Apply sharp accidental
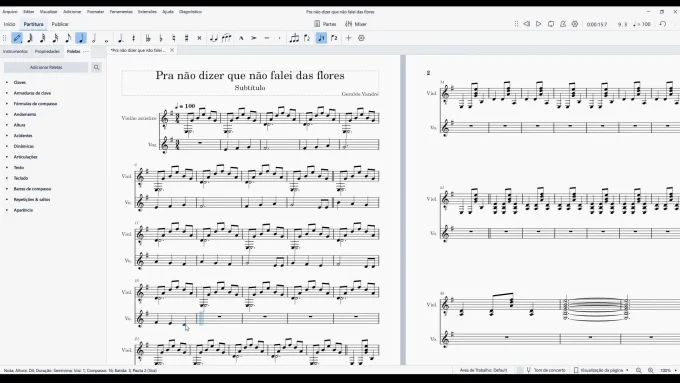This screenshot has height=383, width=680. 186,38
